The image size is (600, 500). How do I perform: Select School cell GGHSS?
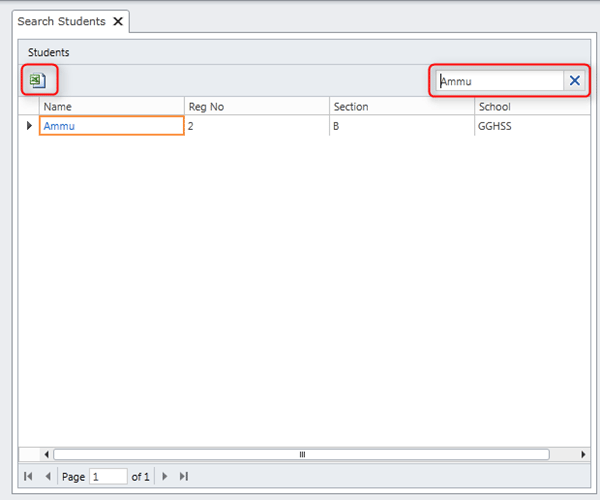(x=533, y=126)
